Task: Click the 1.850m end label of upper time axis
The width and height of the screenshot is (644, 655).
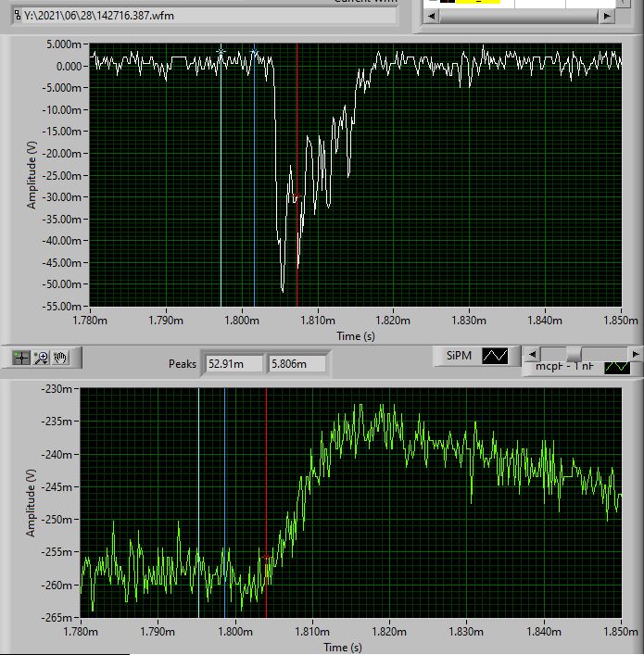Action: [623, 320]
